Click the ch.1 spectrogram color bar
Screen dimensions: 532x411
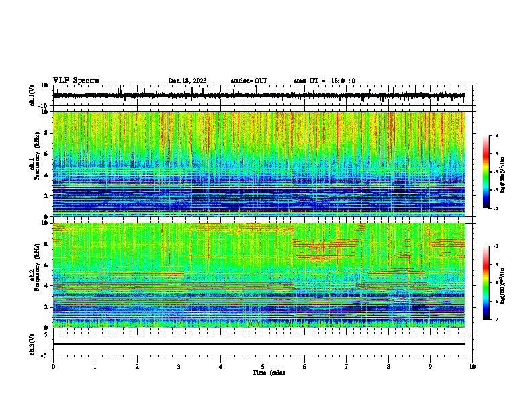tap(486, 172)
